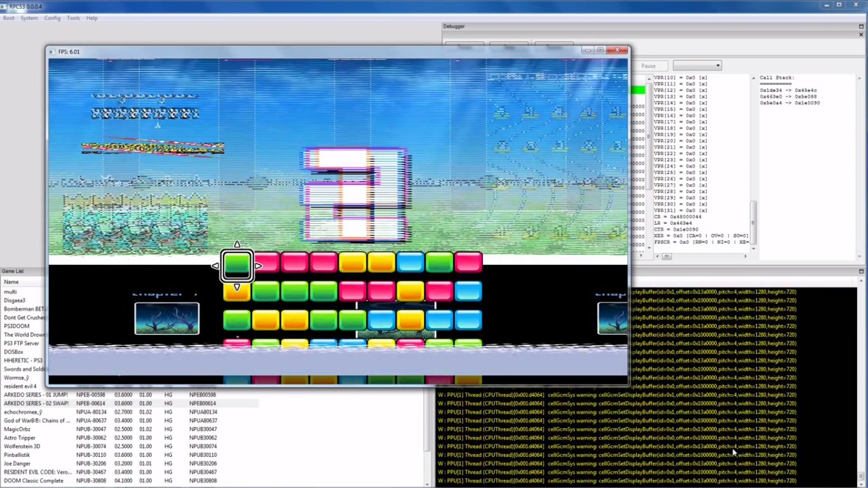Click the cursor-highlighted green block in the game

(237, 266)
